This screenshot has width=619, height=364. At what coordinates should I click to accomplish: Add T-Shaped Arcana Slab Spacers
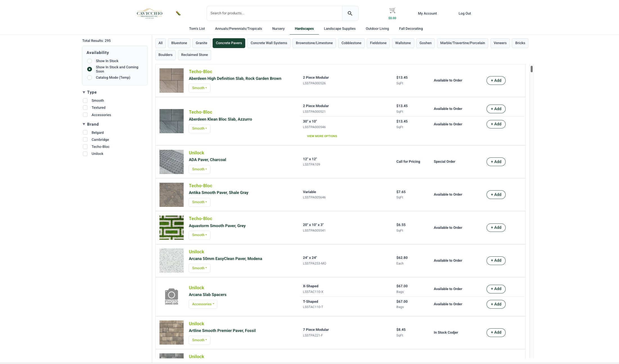496,304
